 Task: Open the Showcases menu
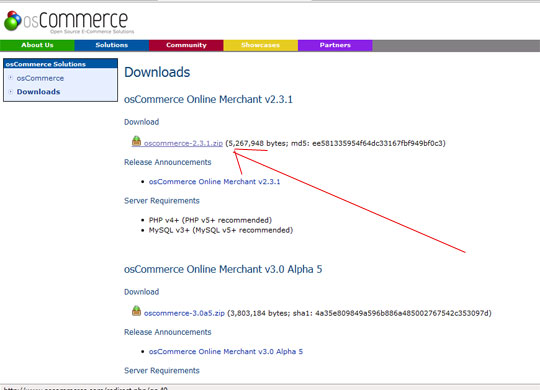260,45
